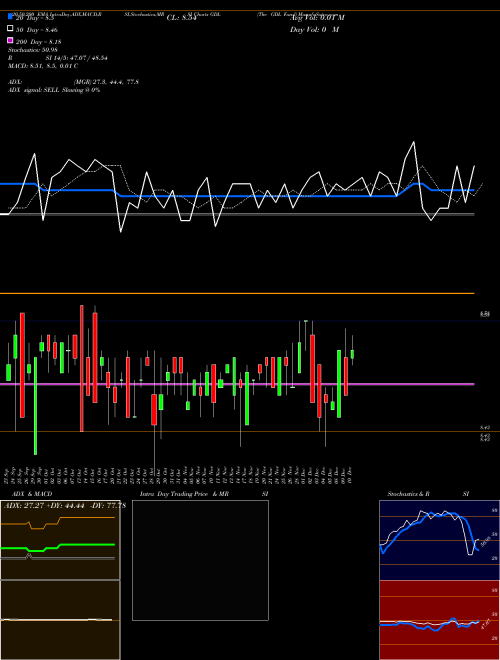The height and width of the screenshot is (660, 500).
Task: Click the top price label on right axis
Action: [x=485, y=314]
